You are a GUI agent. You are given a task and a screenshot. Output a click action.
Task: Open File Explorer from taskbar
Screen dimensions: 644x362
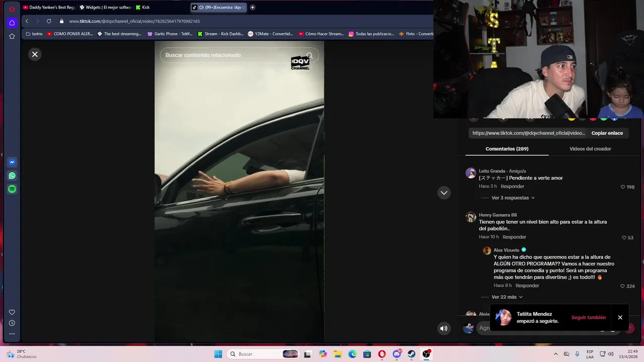(338, 354)
